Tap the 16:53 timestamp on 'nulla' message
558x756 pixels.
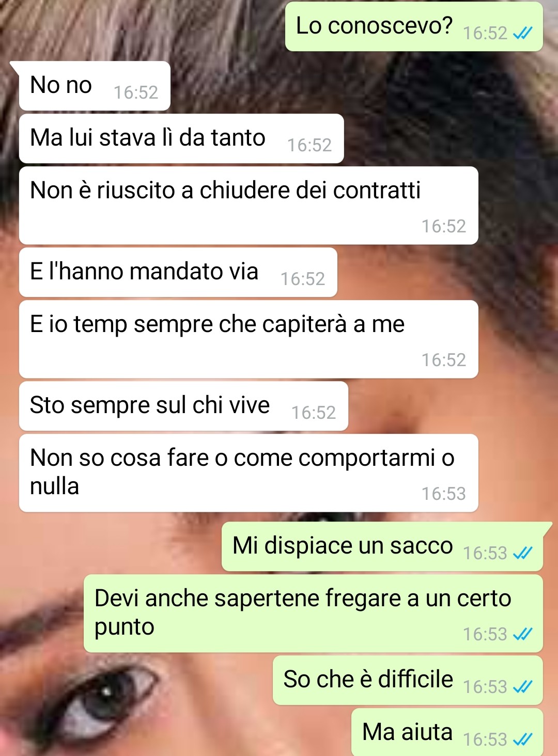point(443,494)
